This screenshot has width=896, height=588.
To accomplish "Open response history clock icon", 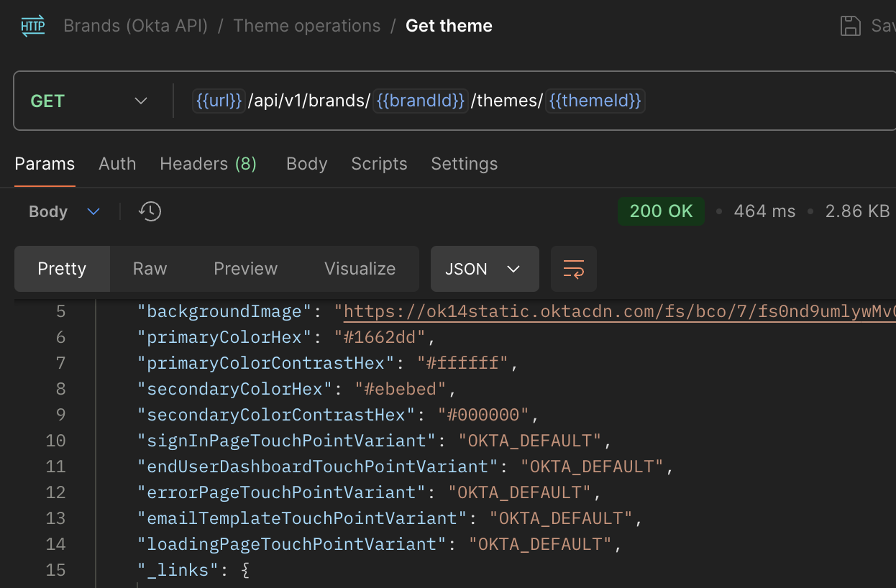I will coord(150,211).
